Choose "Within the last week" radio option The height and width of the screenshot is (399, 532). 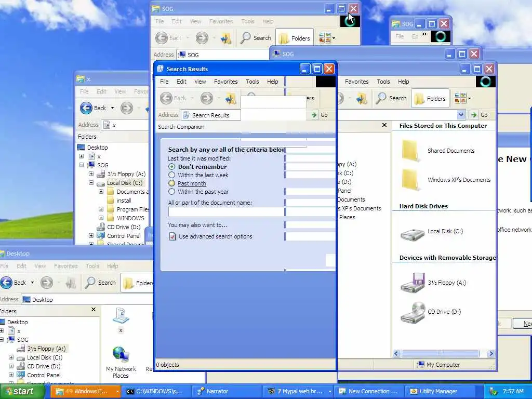171,175
